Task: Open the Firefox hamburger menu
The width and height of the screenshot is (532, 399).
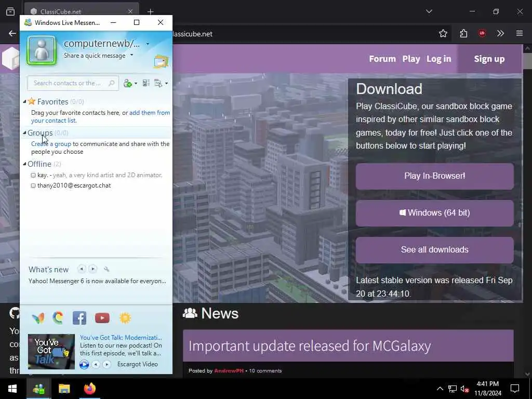Action: (520, 33)
